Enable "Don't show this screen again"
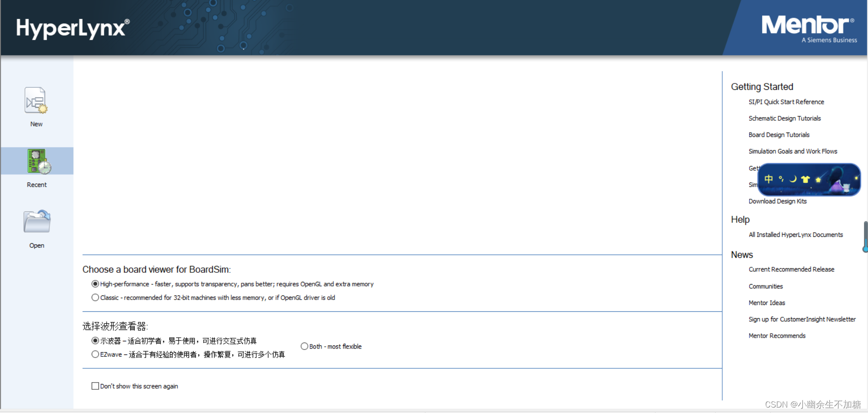The image size is (868, 413). (x=95, y=386)
